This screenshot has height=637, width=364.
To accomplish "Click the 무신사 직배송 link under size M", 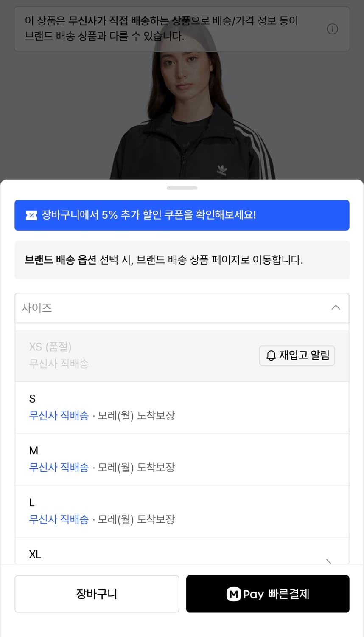I will pos(59,468).
